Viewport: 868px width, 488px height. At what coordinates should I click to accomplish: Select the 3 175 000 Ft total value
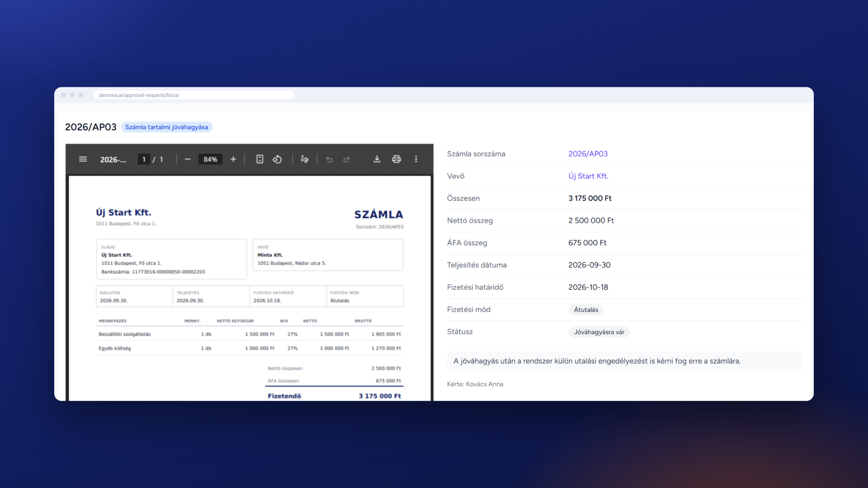tap(590, 198)
